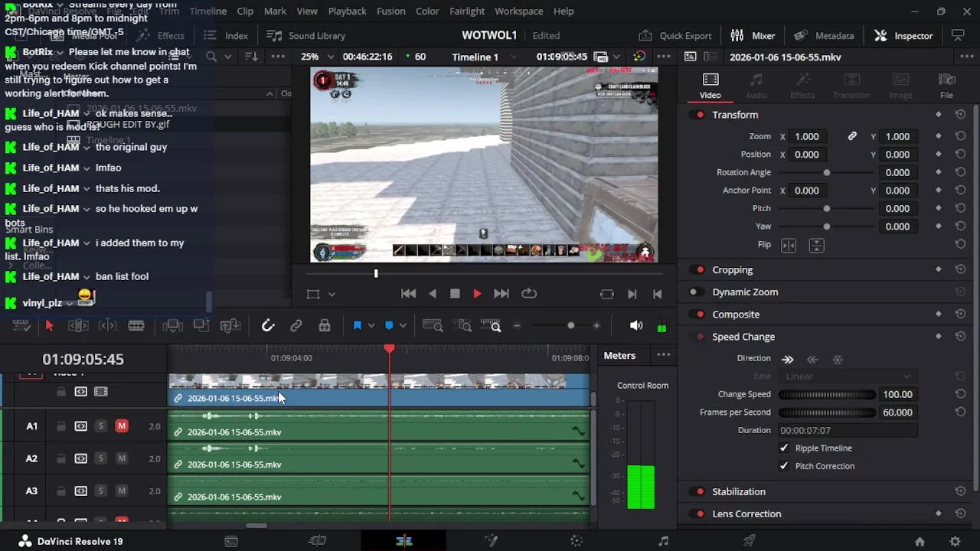Expand the Stabilization section

pos(739,491)
